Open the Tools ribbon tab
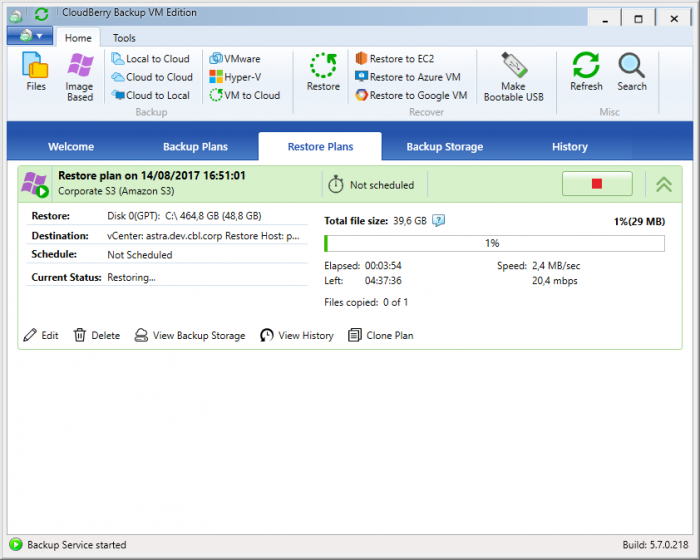The width and height of the screenshot is (700, 560). (x=124, y=38)
